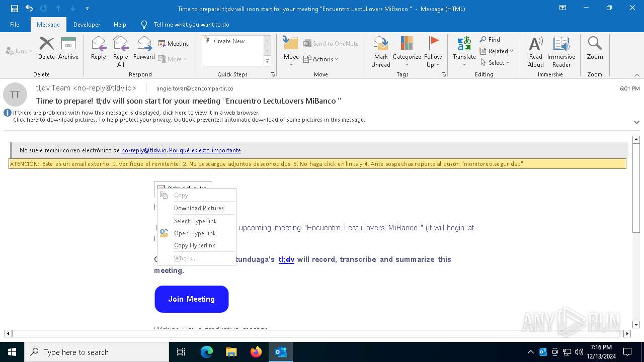Screen dimensions: 644x362
Task: Click the tl;dv hyperlink in message body
Action: pyautogui.click(x=286, y=259)
